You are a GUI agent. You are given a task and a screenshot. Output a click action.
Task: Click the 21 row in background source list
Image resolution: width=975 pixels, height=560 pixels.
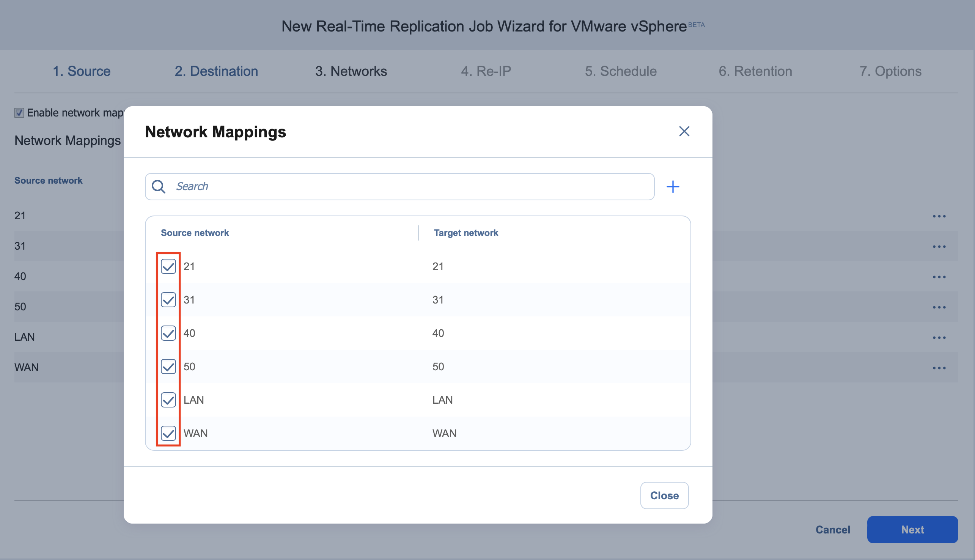point(20,216)
